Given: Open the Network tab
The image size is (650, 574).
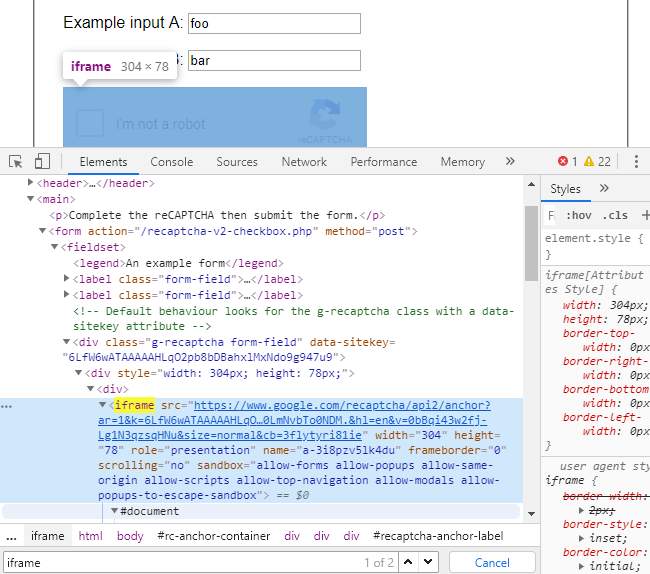Looking at the screenshot, I should tap(304, 162).
